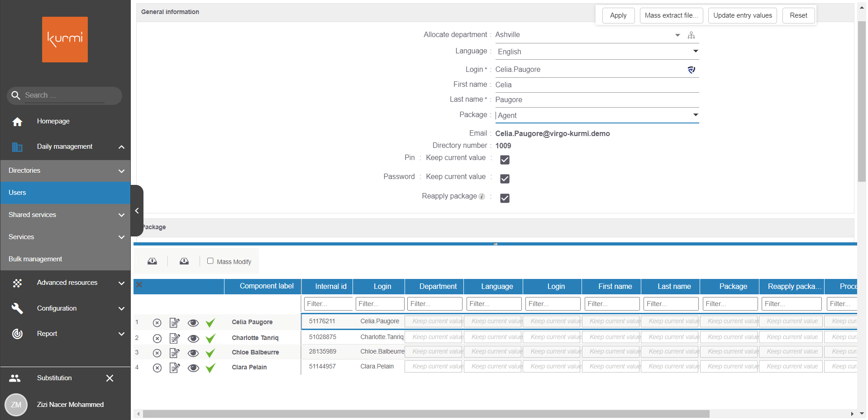Click Mass extract file button
Screen dimensions: 868x420
[671, 15]
